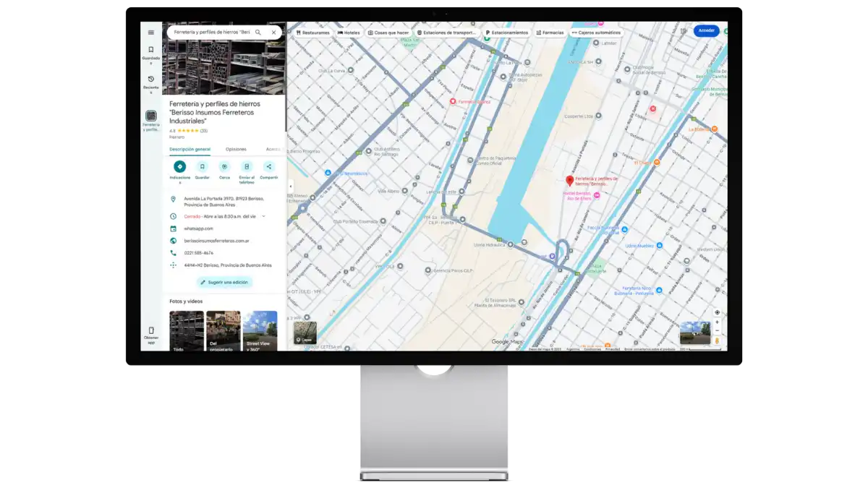Switch to the Opiniones tab
The width and height of the screenshot is (868, 488).
(x=236, y=149)
